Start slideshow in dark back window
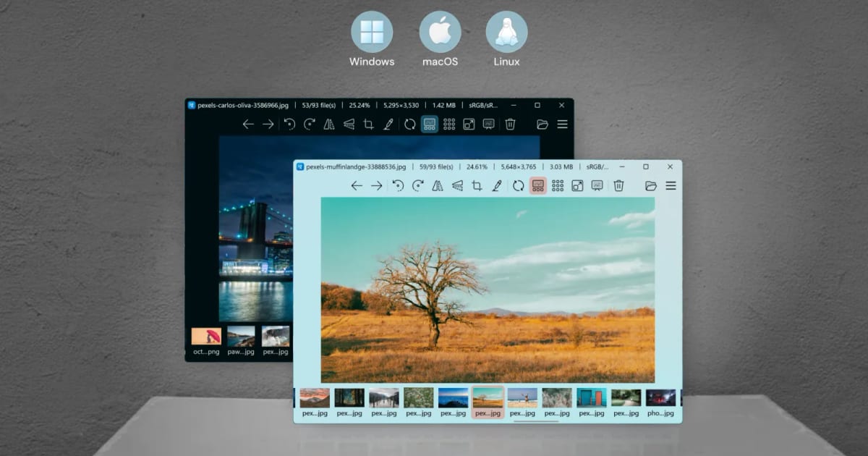The height and width of the screenshot is (456, 868). point(488,124)
